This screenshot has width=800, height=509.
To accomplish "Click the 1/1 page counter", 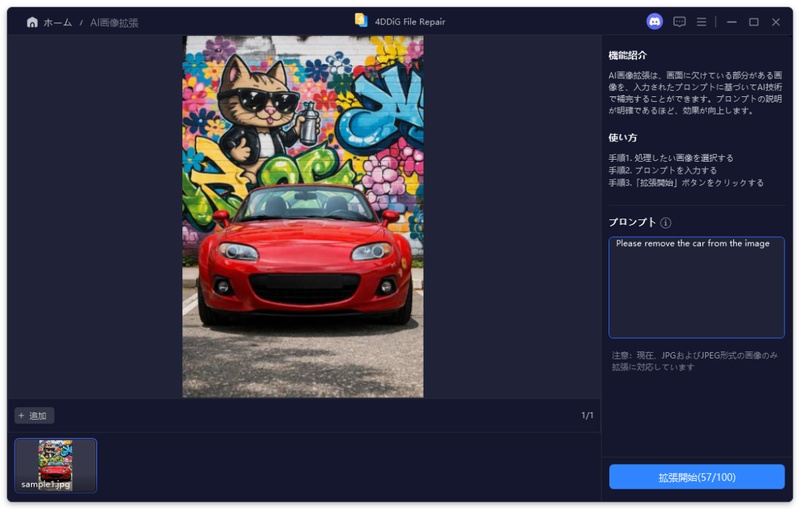I will [x=587, y=415].
